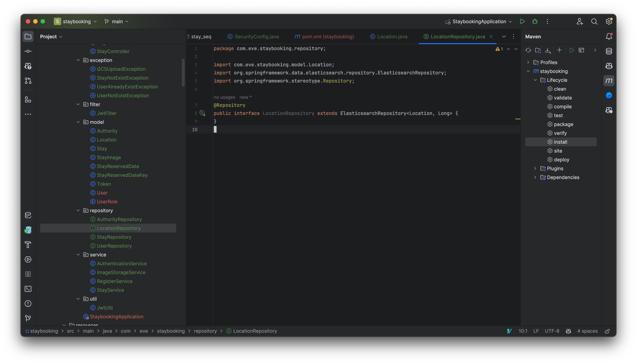Run the StaybookingApplication with the green play icon
This screenshot has width=637, height=364.
pos(522,22)
